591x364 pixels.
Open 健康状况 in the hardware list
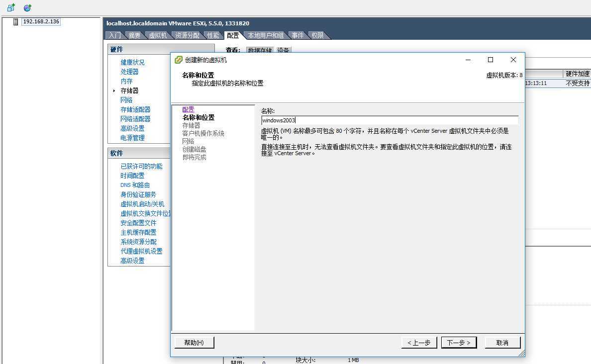click(x=132, y=62)
